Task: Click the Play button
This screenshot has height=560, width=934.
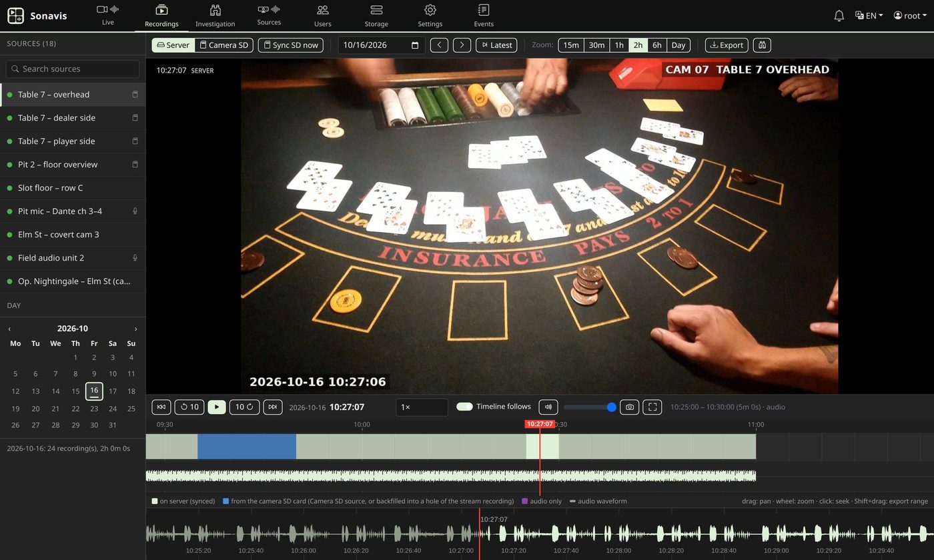Action: [x=217, y=407]
